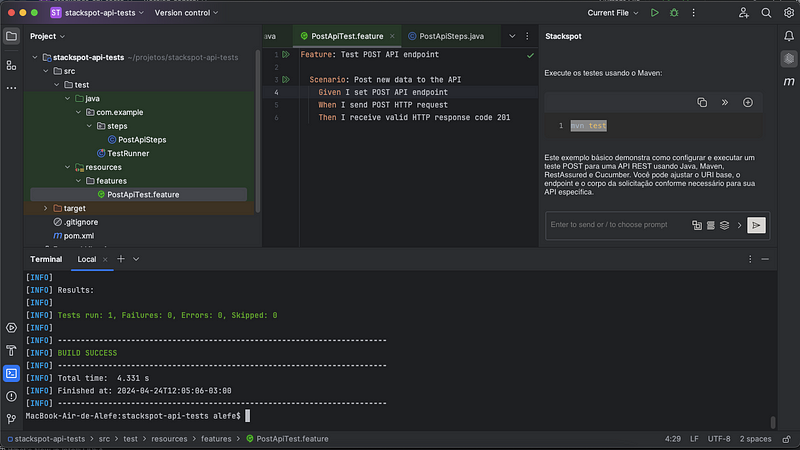This screenshot has width=800, height=450.
Task: Open IDE settings gear icon
Action: (789, 13)
